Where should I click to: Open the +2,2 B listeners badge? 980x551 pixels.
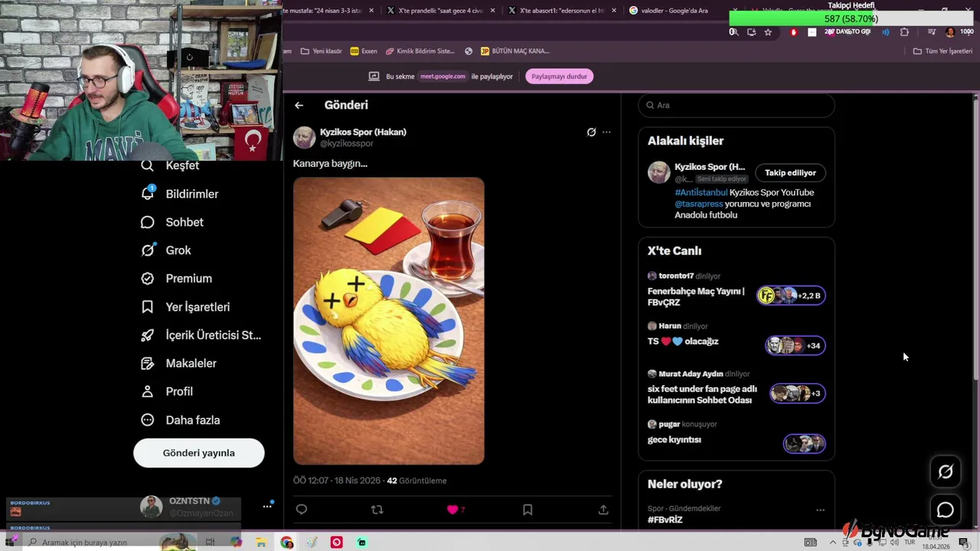click(x=792, y=295)
